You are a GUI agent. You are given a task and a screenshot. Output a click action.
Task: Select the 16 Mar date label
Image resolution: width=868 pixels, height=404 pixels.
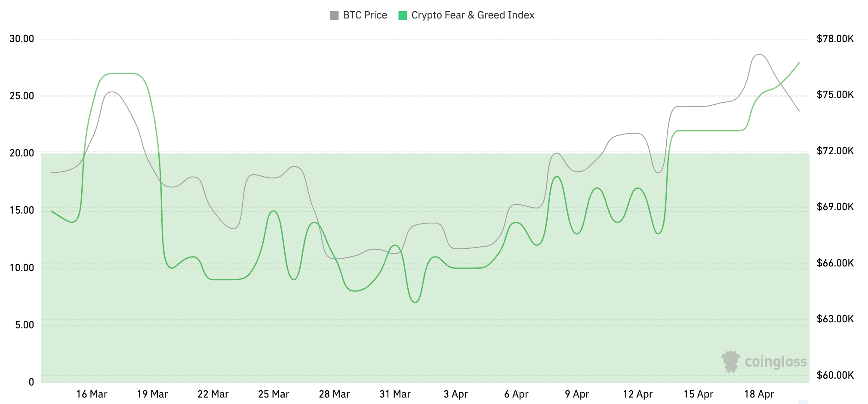92,394
